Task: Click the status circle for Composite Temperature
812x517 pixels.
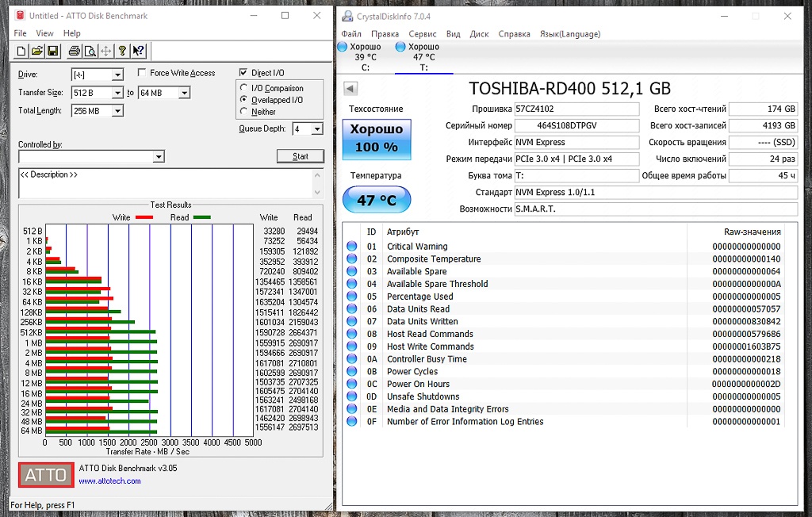Action: click(x=351, y=258)
